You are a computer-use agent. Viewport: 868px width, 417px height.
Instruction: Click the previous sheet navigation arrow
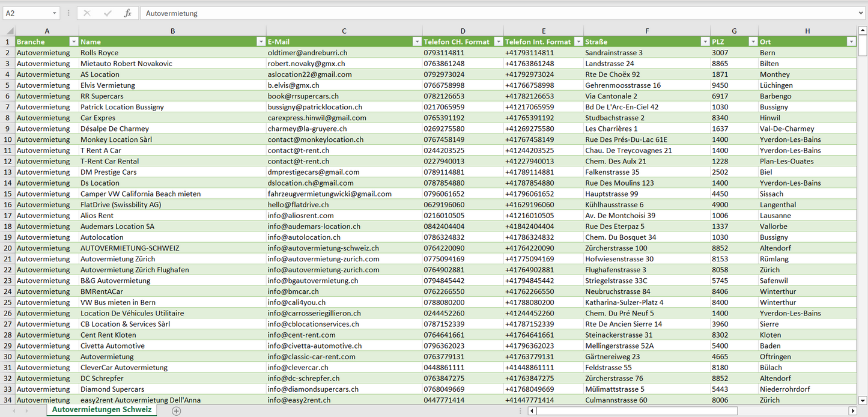coord(14,411)
